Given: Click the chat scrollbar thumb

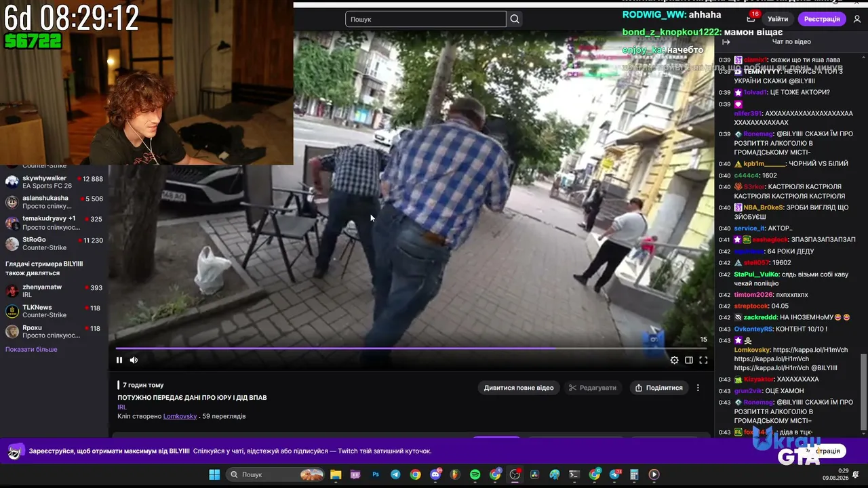Looking at the screenshot, I should tap(863, 391).
